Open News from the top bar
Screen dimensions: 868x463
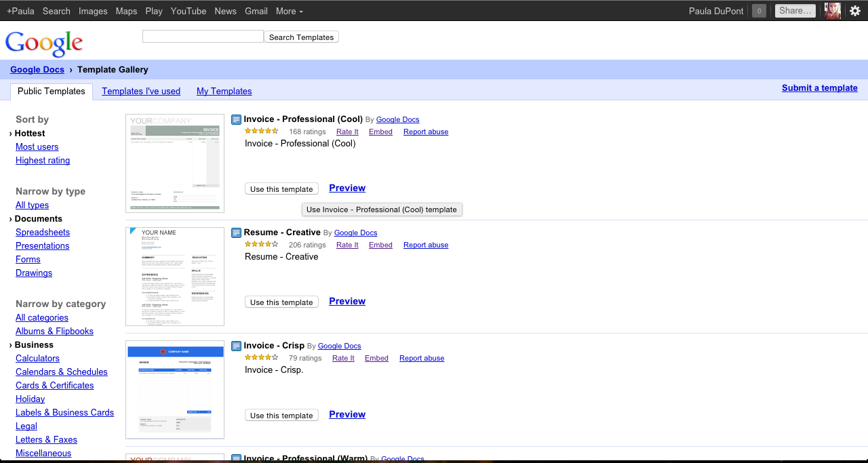click(x=225, y=11)
